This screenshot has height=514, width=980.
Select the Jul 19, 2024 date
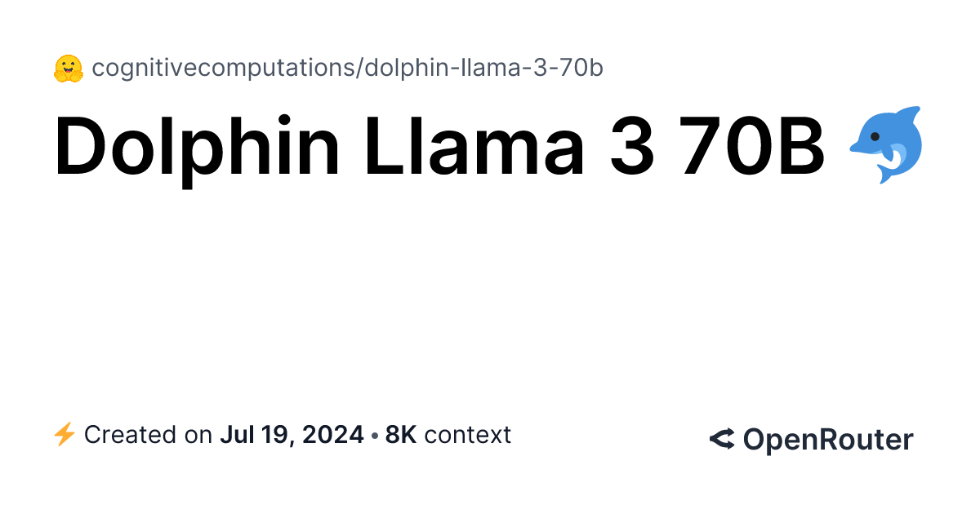(292, 436)
